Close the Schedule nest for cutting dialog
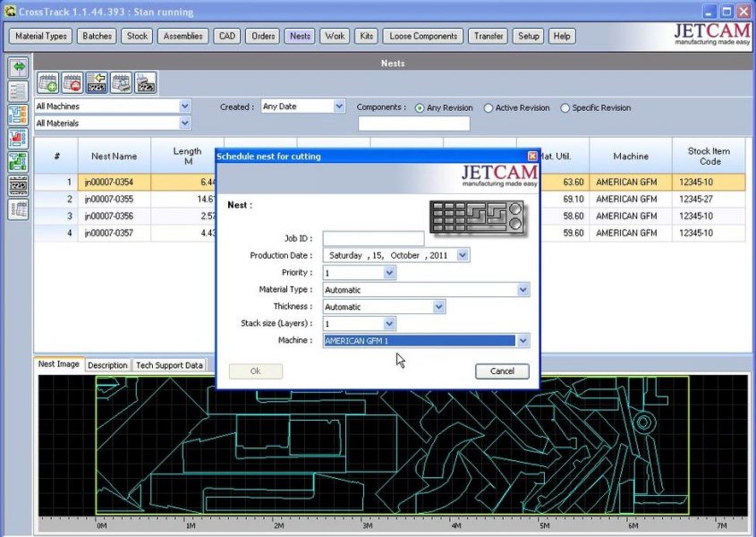The image size is (756, 537). [x=532, y=156]
